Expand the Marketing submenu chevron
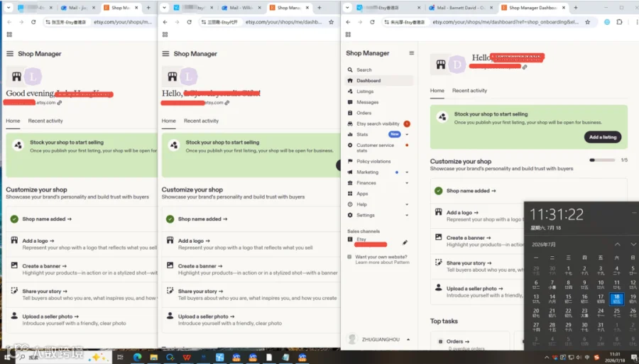 [407, 172]
